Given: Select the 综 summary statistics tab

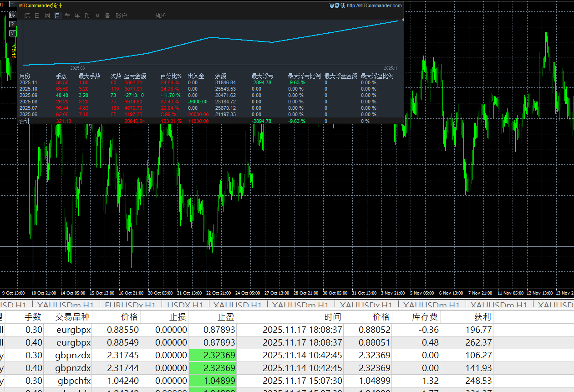Looking at the screenshot, I should [27, 15].
